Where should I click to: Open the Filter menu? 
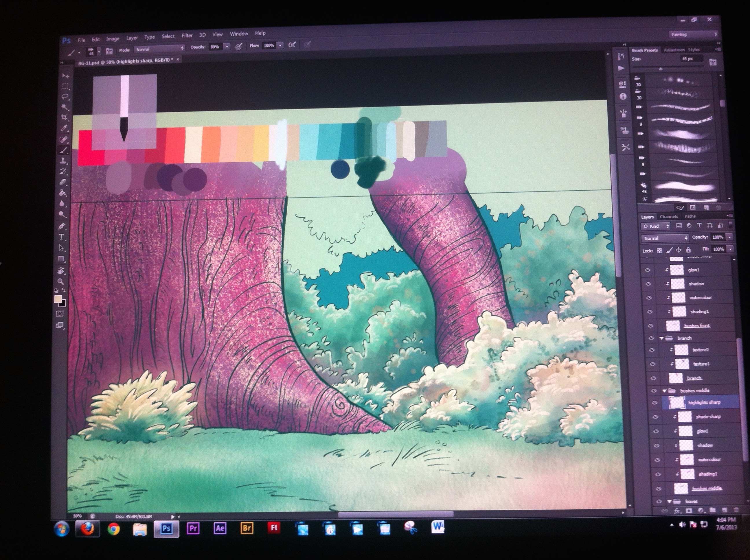pos(187,36)
